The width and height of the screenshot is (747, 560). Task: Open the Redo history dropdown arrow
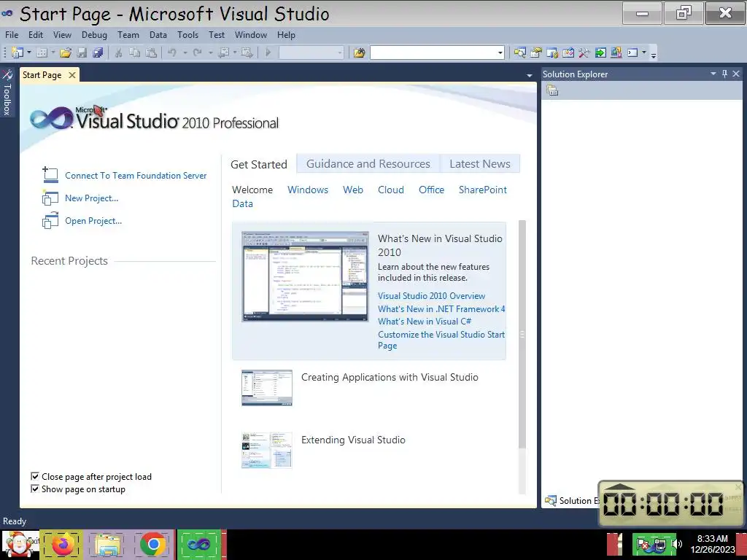(x=210, y=52)
